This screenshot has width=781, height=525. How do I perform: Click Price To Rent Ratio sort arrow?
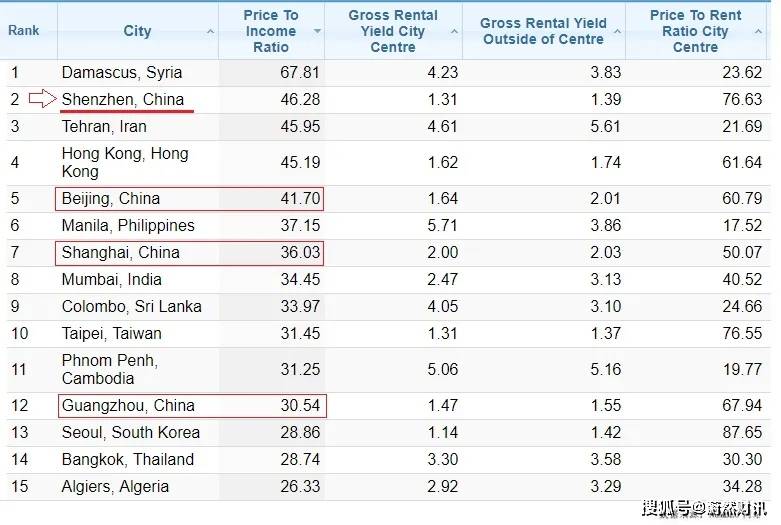758,31
